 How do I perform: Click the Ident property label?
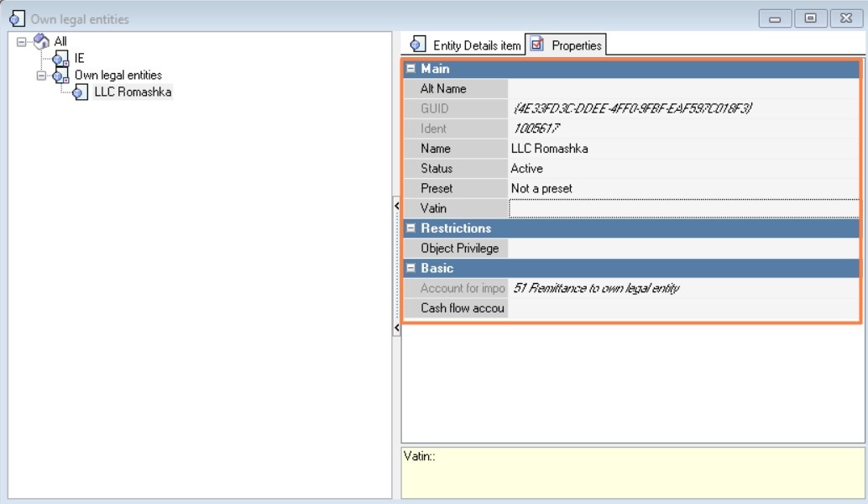point(433,129)
